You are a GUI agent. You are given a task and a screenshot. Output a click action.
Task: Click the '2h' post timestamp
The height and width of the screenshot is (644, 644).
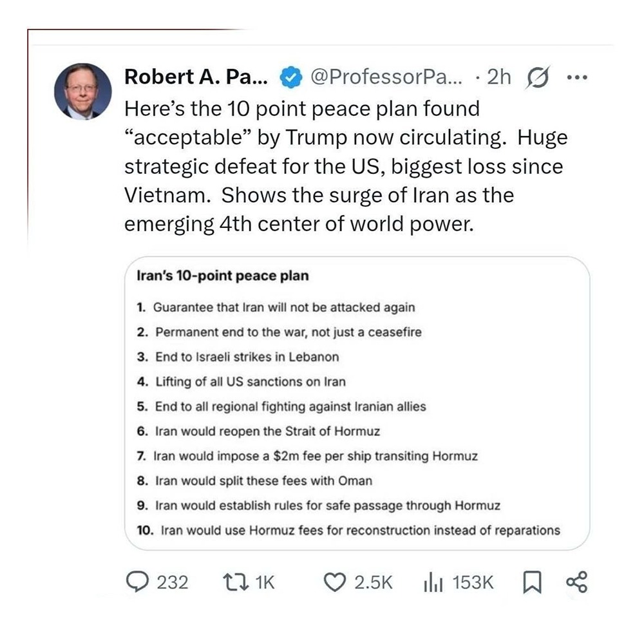(498, 77)
